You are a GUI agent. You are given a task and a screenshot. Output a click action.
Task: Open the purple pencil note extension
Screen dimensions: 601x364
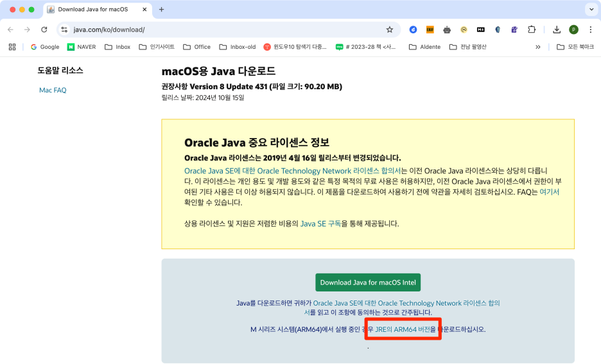[514, 30]
